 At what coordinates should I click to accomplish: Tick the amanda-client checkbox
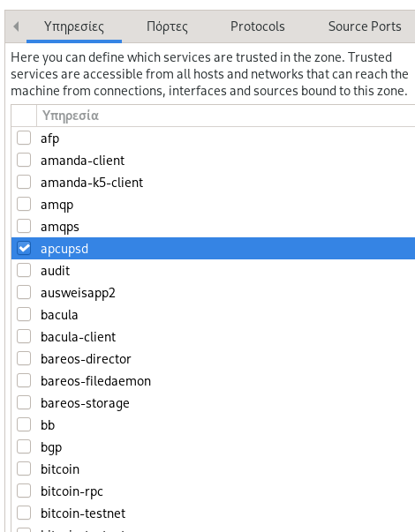pyautogui.click(x=24, y=161)
